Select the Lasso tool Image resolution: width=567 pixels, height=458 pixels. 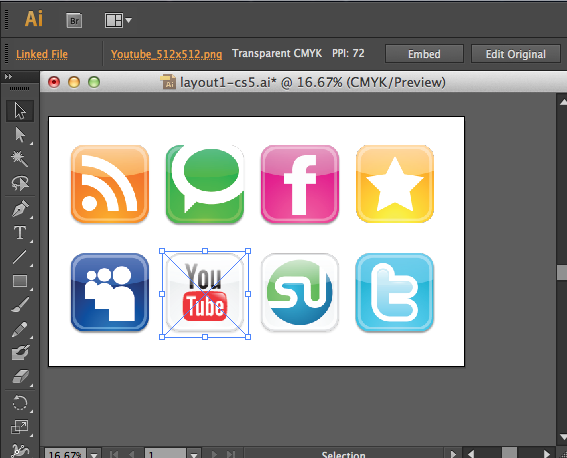pyautogui.click(x=20, y=183)
